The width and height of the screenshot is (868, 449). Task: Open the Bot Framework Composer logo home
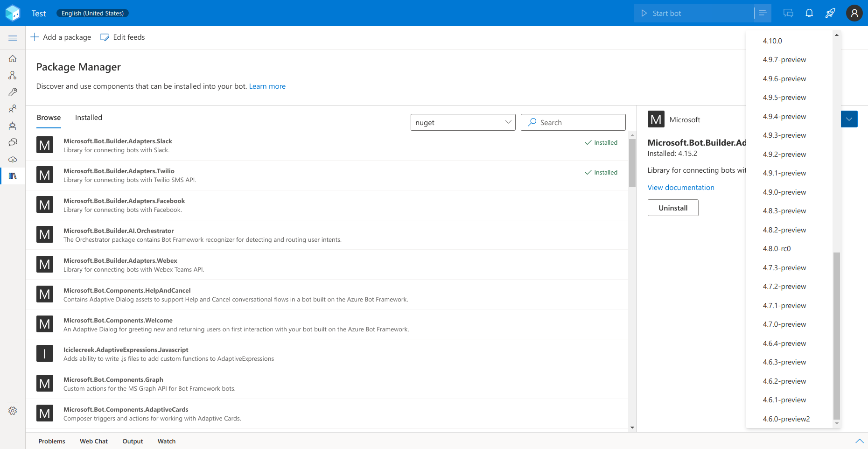tap(13, 13)
